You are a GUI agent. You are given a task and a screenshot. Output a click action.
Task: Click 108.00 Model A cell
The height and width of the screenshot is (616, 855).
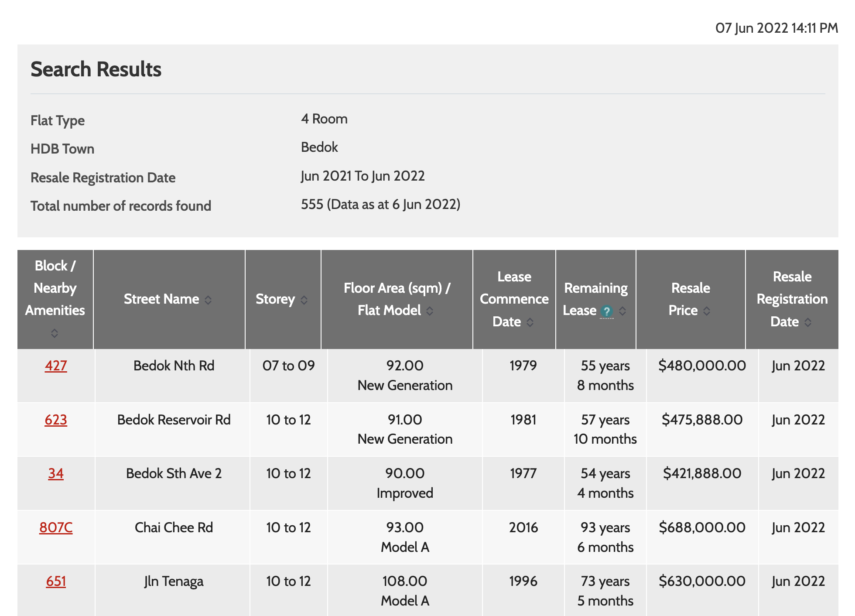(x=405, y=591)
